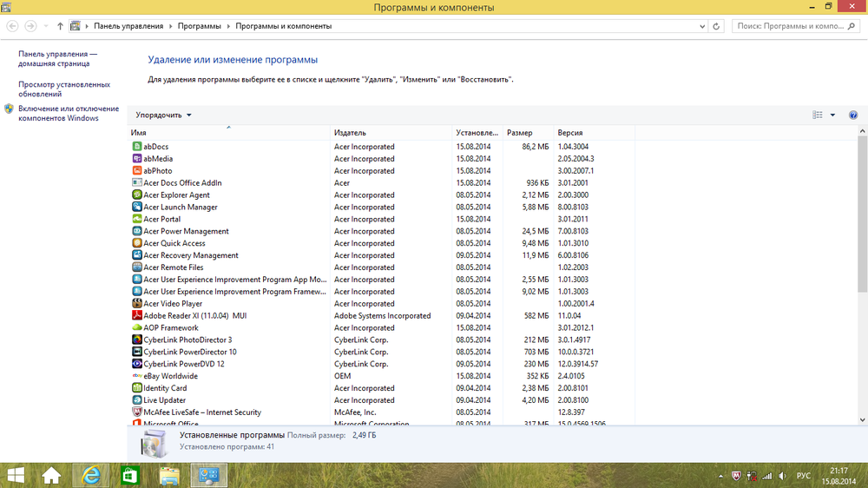
Task: Click the Acer Docs Office AddIn icon
Action: 137,183
